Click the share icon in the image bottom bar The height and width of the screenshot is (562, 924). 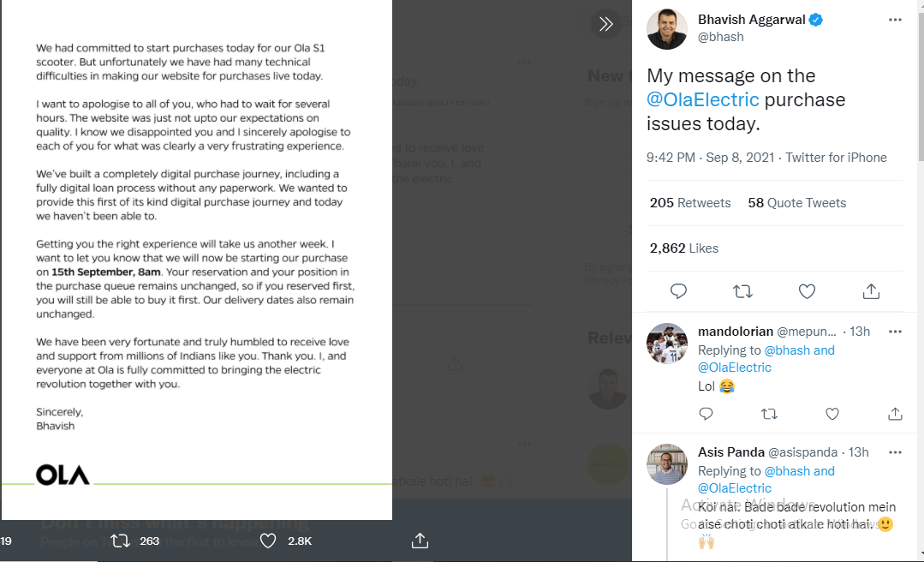(420, 541)
